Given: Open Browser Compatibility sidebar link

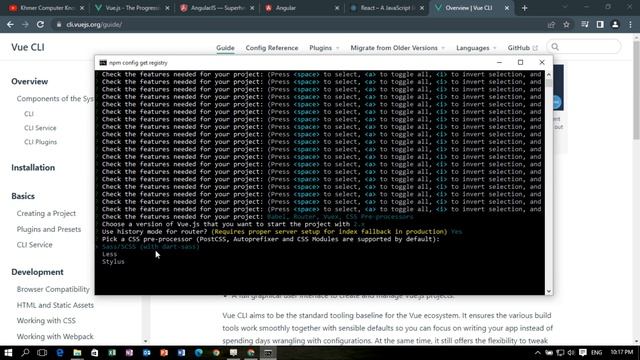Looking at the screenshot, I should [x=53, y=289].
